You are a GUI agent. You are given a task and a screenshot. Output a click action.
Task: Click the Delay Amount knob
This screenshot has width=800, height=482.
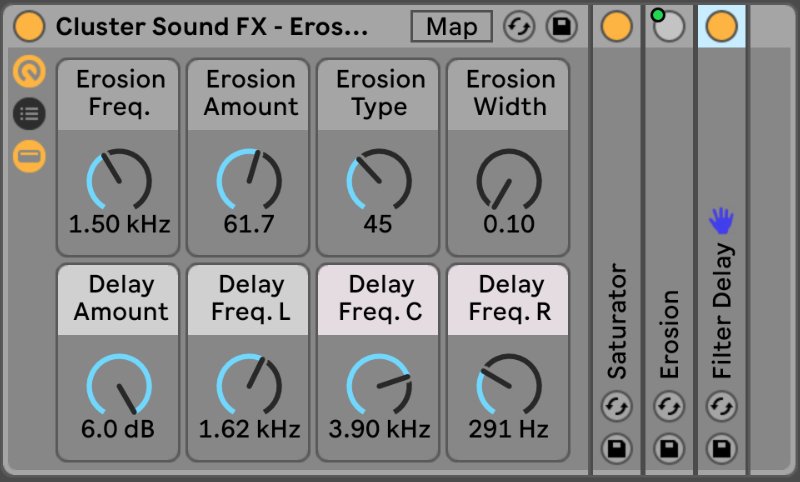click(x=119, y=385)
